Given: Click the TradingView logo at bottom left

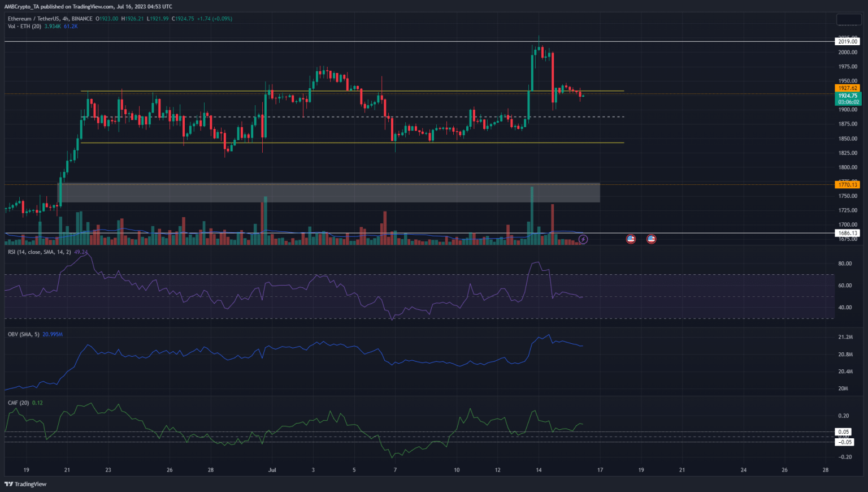Looking at the screenshot, I should coord(26,484).
